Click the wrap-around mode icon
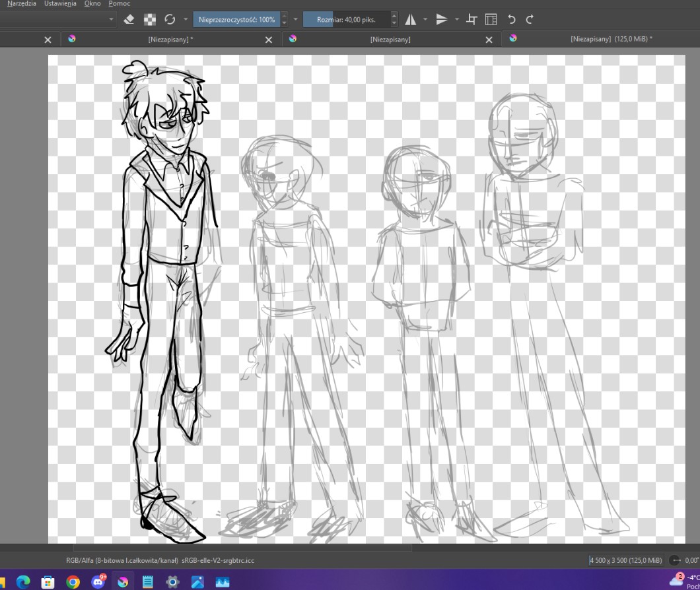700x590 pixels. [x=472, y=20]
